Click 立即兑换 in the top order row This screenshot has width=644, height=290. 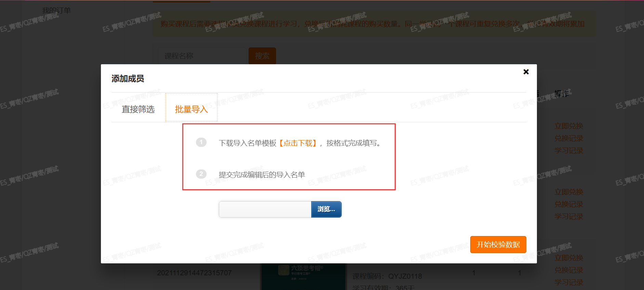click(569, 126)
